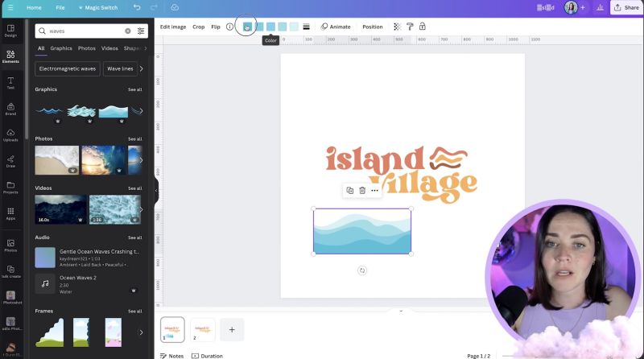
Task: Click the account profile avatar
Action: [x=571, y=7]
